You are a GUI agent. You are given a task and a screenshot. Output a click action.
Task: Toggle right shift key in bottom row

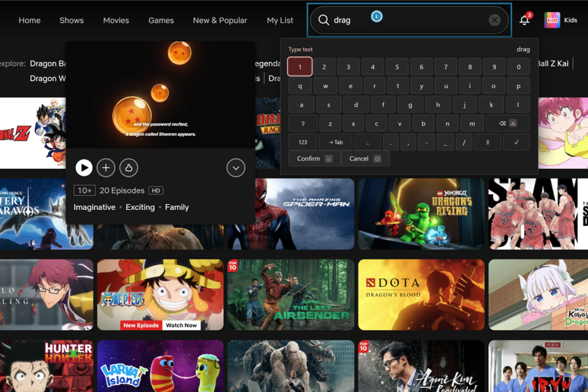487,142
